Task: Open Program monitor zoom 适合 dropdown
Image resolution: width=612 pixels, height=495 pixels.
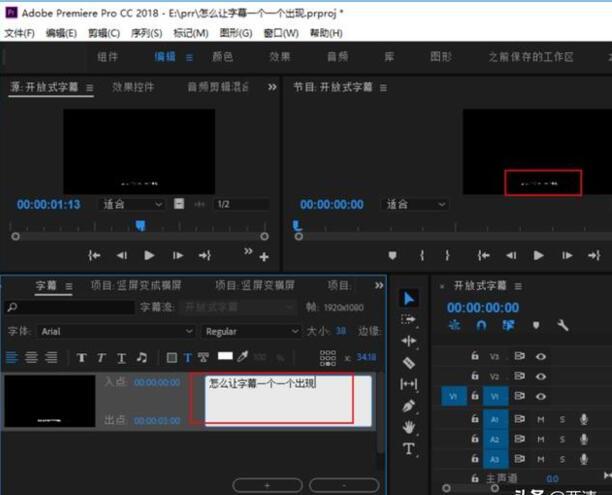Action: pyautogui.click(x=415, y=204)
